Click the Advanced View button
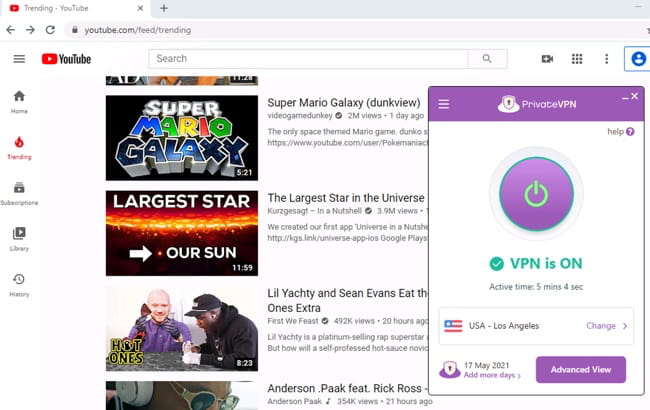The height and width of the screenshot is (410, 650). pyautogui.click(x=580, y=370)
